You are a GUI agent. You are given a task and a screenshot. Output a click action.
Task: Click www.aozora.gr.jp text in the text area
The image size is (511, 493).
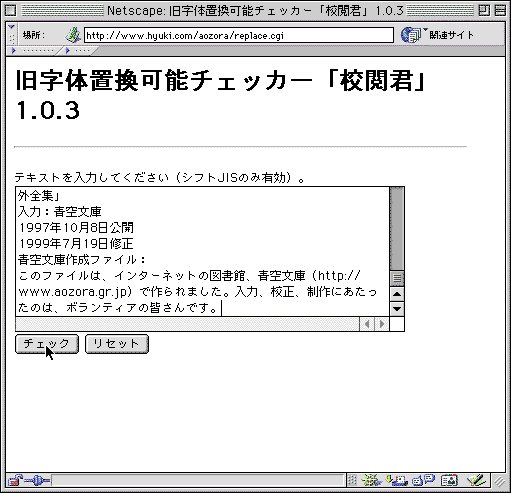pyautogui.click(x=73, y=292)
